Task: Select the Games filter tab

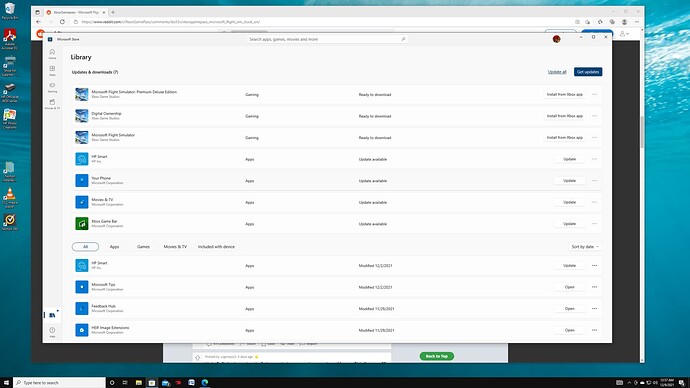Action: tap(143, 247)
